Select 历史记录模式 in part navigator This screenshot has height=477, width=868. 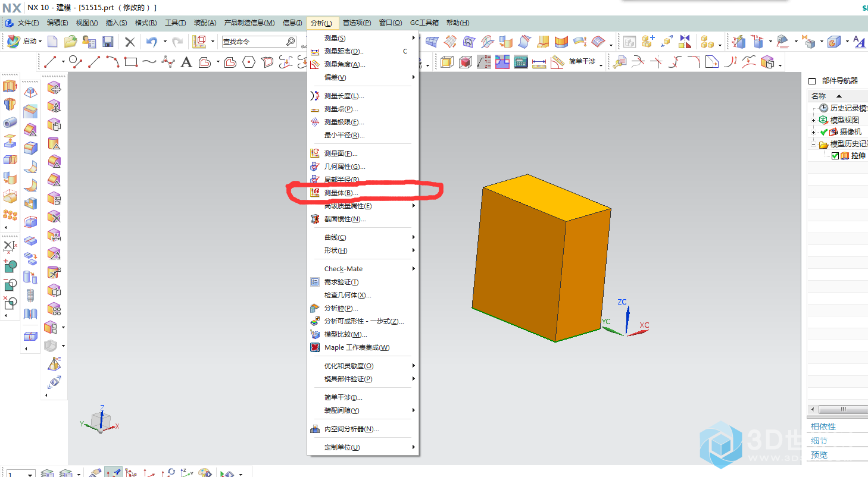[849, 108]
